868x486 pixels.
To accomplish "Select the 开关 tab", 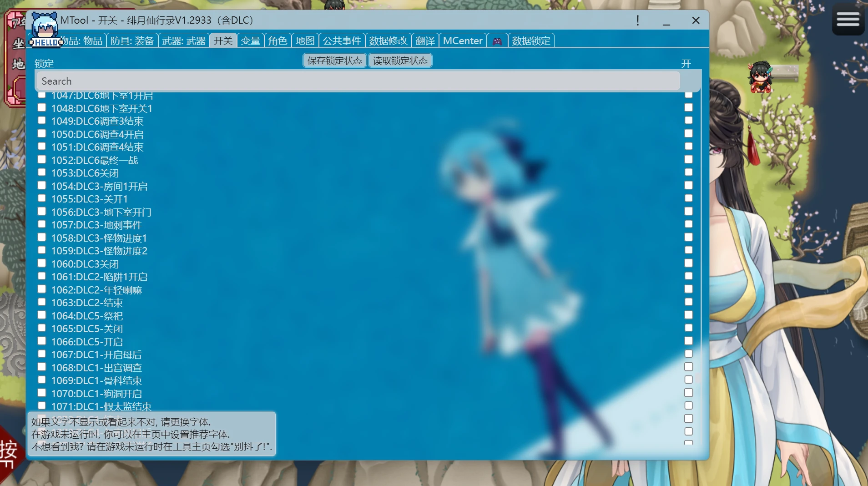I will coord(223,41).
